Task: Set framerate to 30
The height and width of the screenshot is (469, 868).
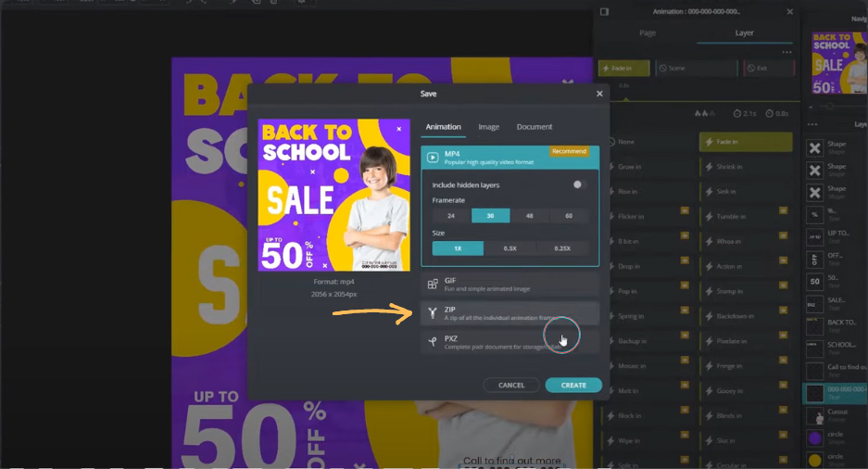Action: (490, 216)
